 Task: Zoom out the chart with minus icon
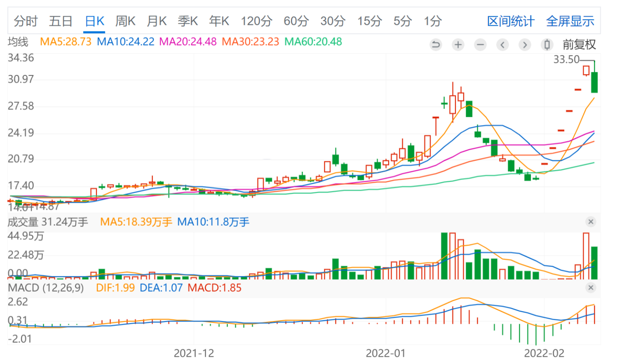[x=480, y=45]
